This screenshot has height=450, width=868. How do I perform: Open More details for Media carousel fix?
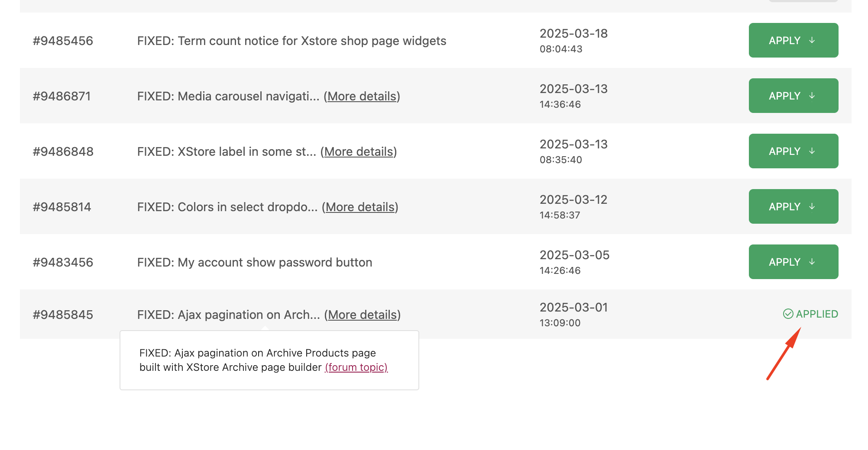pos(362,96)
